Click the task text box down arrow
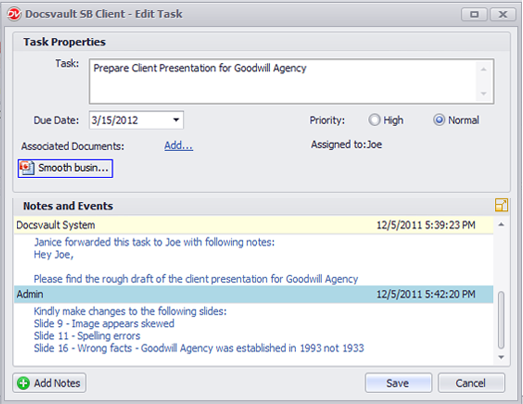 (483, 94)
